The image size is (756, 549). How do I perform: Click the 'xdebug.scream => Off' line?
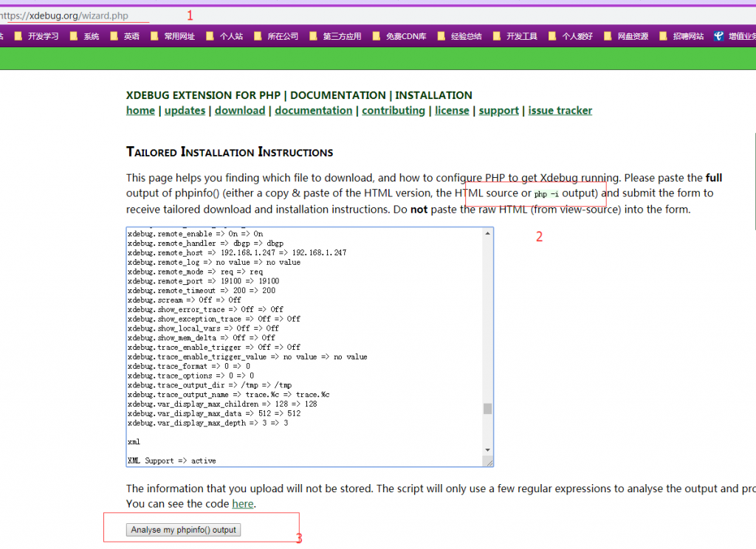click(x=184, y=300)
